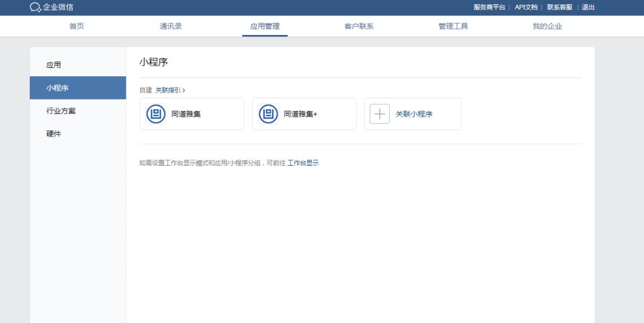Screen dimensions: 644x323
Task: Click the 企业微信 brand text
Action: tap(58, 7)
